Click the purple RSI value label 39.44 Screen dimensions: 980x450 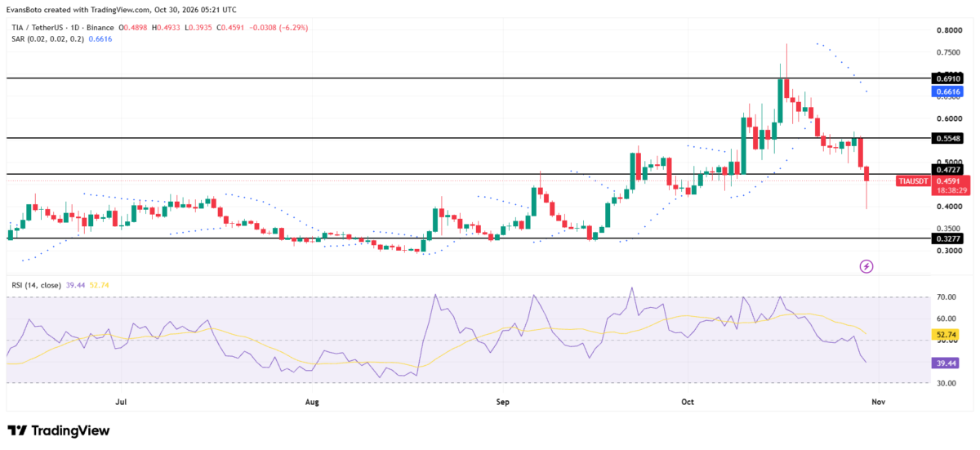(x=945, y=363)
